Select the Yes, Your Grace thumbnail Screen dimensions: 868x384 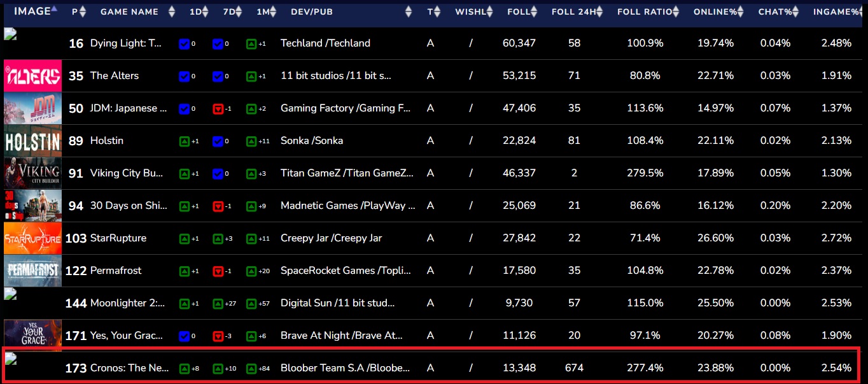[x=33, y=336]
